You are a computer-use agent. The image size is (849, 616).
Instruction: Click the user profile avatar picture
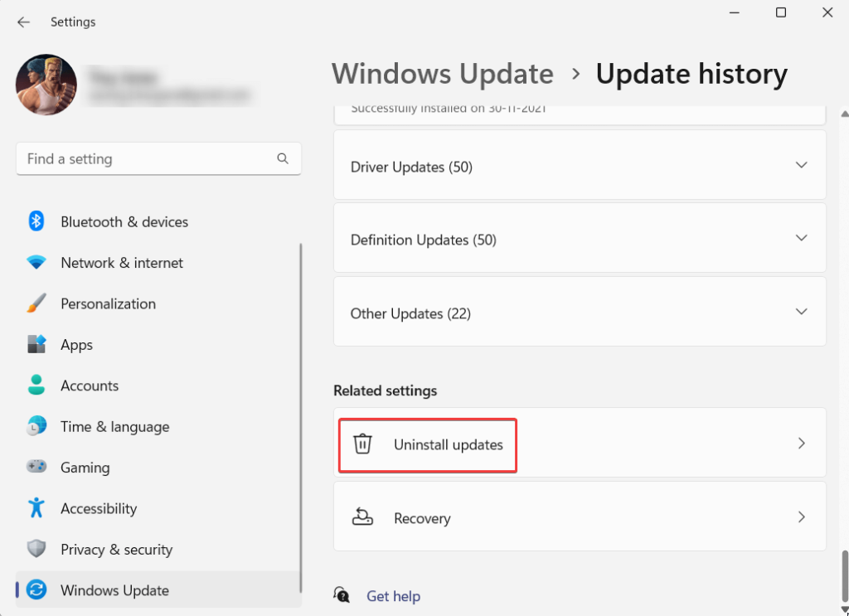coord(46,85)
